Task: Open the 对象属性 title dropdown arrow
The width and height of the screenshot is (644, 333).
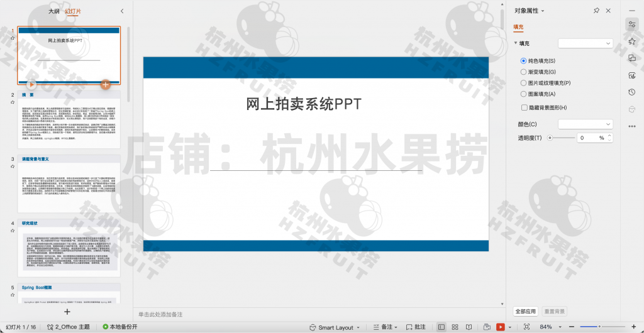Action: coord(543,11)
